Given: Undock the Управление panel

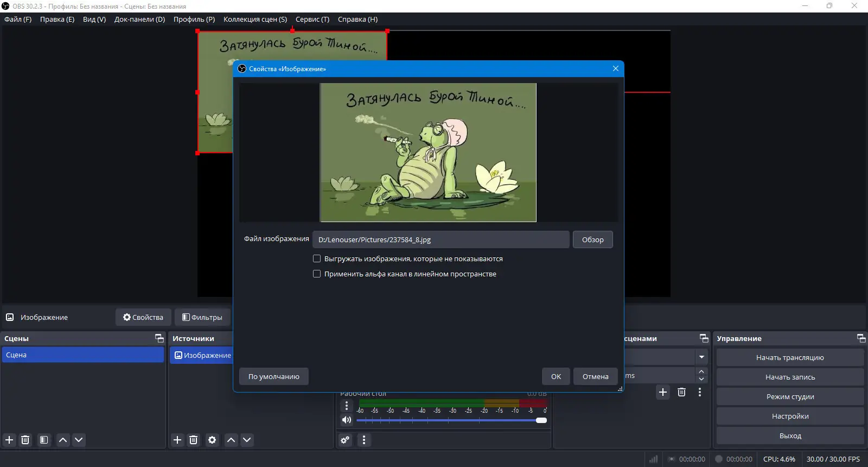Looking at the screenshot, I should tap(861, 338).
